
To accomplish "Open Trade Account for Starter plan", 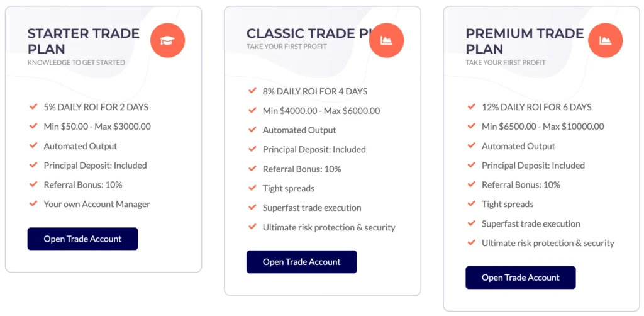I will pyautogui.click(x=82, y=239).
